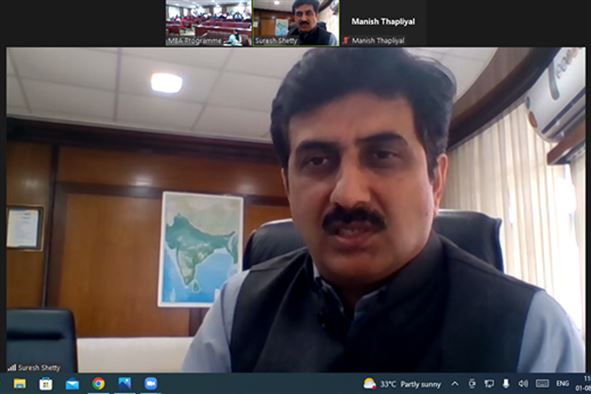The width and height of the screenshot is (591, 394).
Task: Expand hidden system tray icons chevron
Action: 455,384
